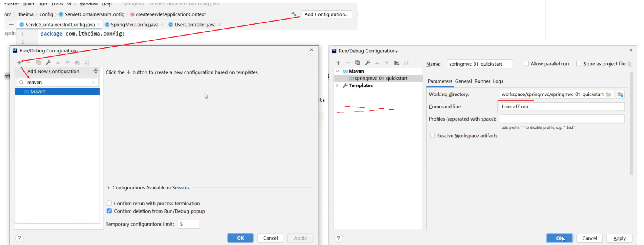Click OK in the left dialog
The image size is (644, 245).
click(x=240, y=238)
